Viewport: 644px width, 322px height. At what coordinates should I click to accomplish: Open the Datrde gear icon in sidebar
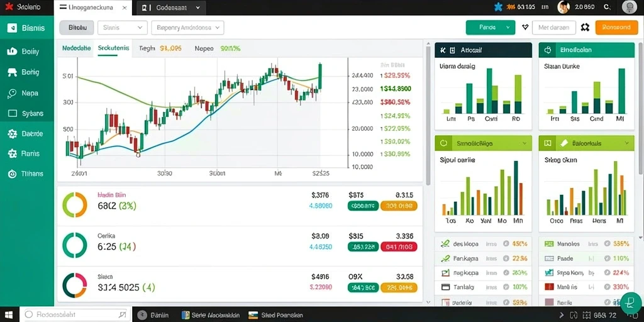pyautogui.click(x=13, y=133)
